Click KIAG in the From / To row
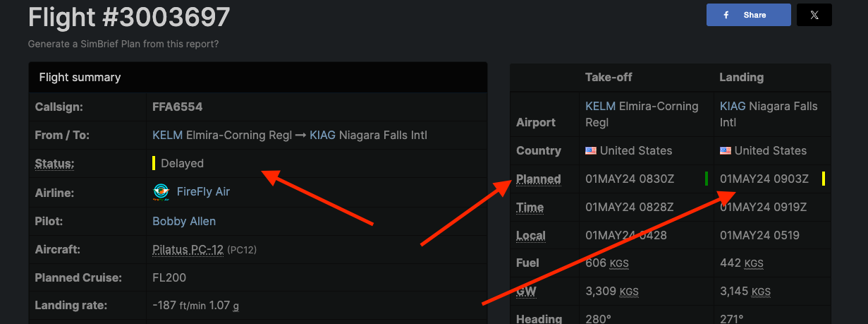 tap(322, 135)
